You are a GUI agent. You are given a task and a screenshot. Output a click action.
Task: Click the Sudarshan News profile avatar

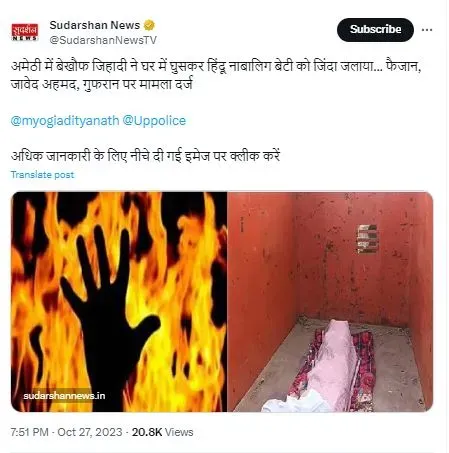point(25,32)
